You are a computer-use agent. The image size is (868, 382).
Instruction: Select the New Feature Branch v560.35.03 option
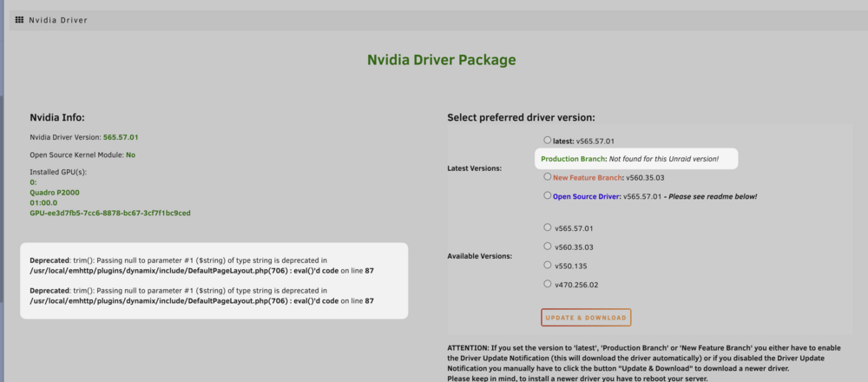click(548, 176)
